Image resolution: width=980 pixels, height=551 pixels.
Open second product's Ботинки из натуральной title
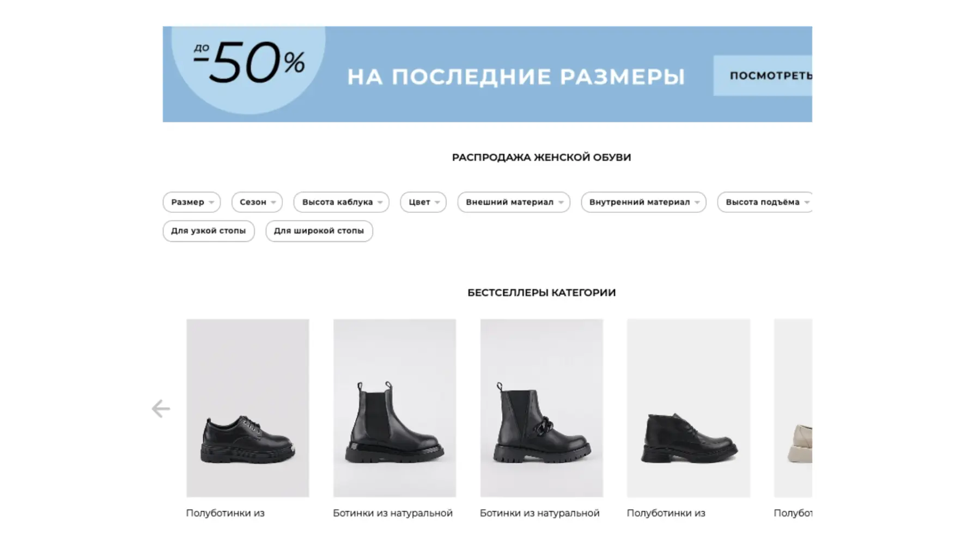pos(393,513)
